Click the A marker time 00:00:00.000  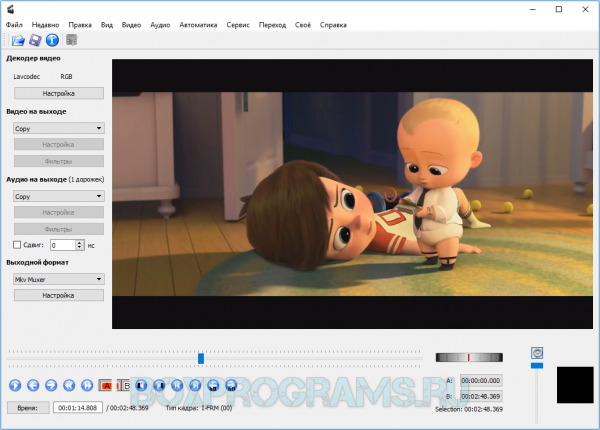[481, 381]
